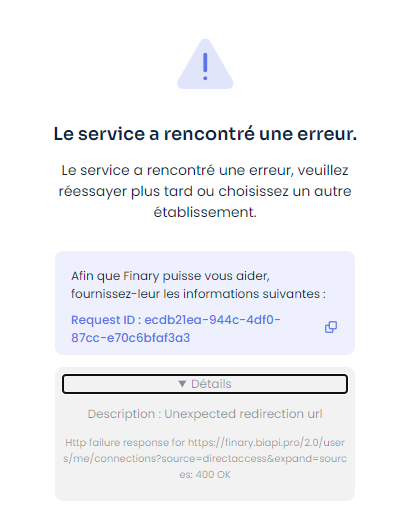Click the bold error heading
Viewport: 414px width, 520px height.
click(205, 134)
